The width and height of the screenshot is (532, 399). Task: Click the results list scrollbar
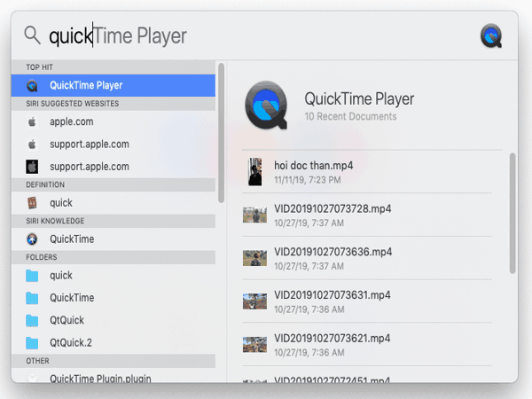coord(221,133)
